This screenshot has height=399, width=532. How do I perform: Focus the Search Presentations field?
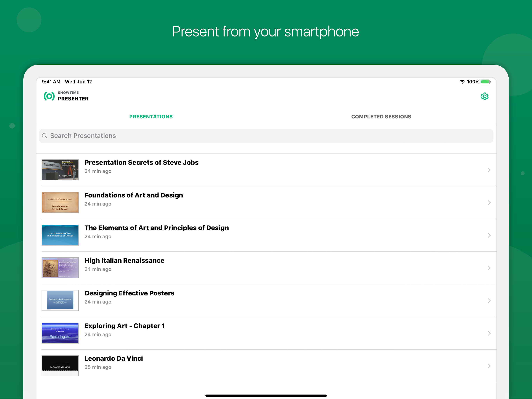266,136
